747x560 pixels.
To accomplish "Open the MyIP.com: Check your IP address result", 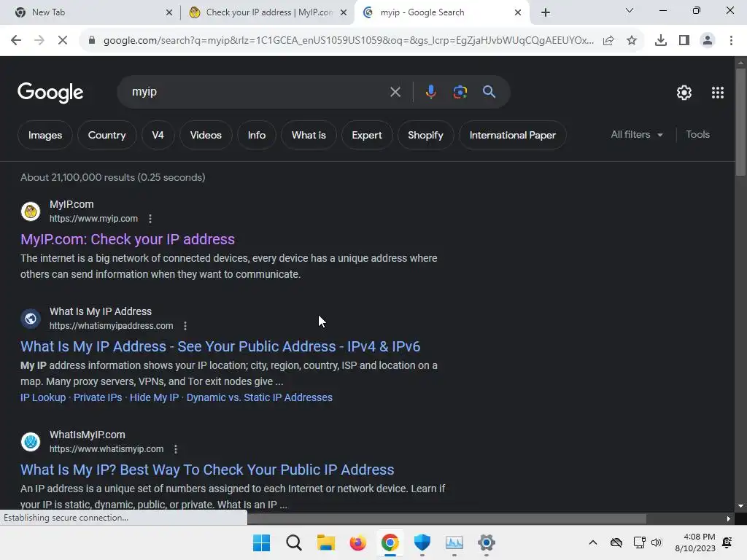I will (x=128, y=239).
